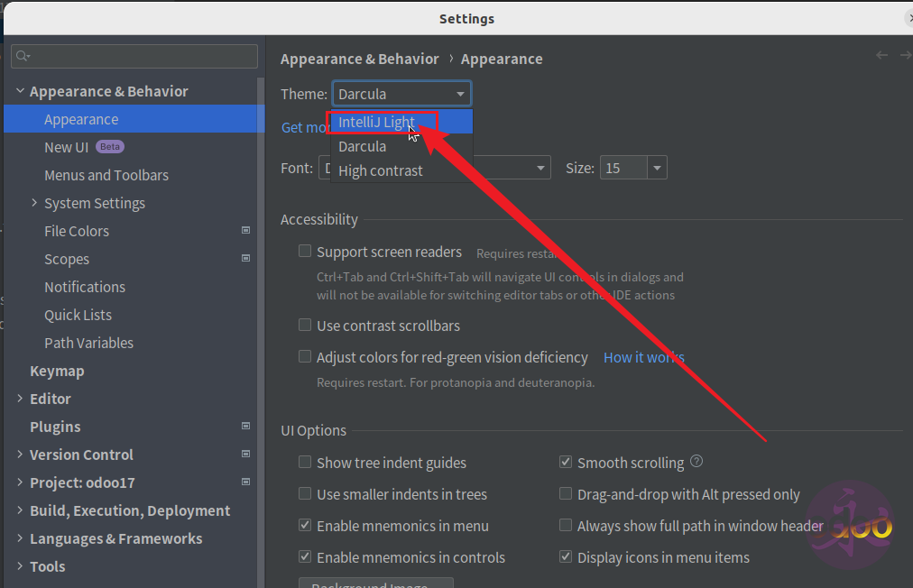Click the project-level icon beside File Colors
913x588 pixels.
coord(245,231)
